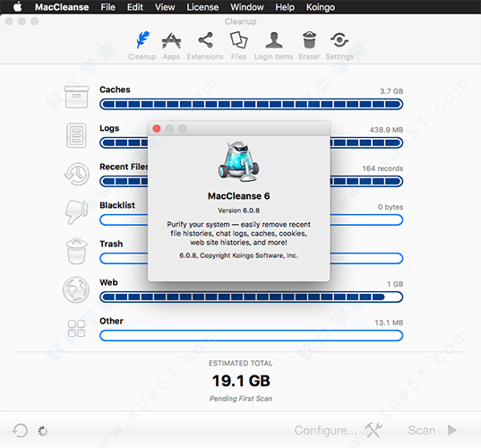
Task: Click the Scan button label
Action: tap(422, 430)
